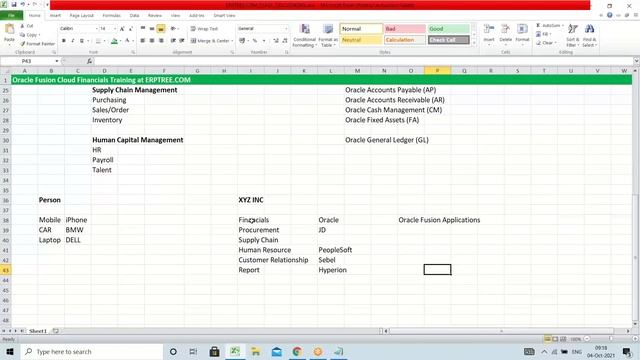This screenshot has height=360, width=640.
Task: Switch to the Insert ribbon tab
Action: (55, 16)
